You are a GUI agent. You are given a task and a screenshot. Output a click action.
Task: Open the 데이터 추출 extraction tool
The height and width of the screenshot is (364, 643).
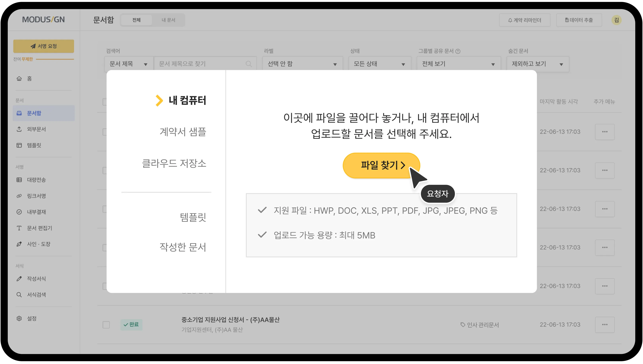[x=579, y=20]
